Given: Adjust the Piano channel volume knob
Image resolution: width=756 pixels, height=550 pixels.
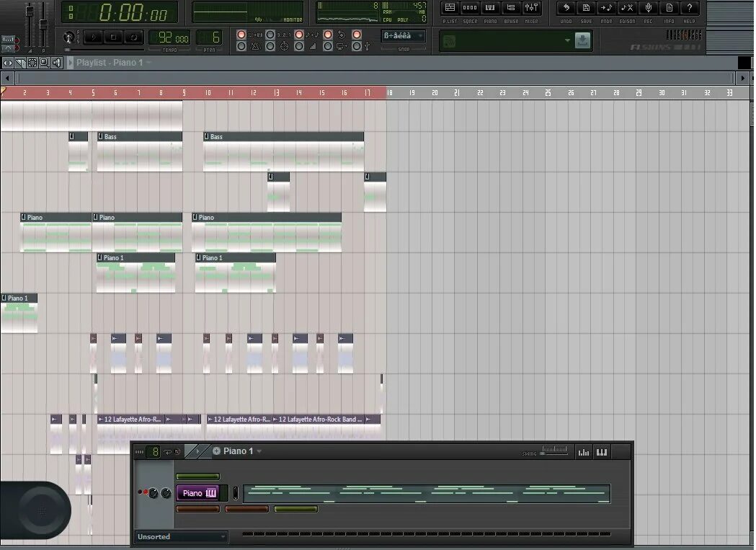Looking at the screenshot, I should [x=165, y=493].
